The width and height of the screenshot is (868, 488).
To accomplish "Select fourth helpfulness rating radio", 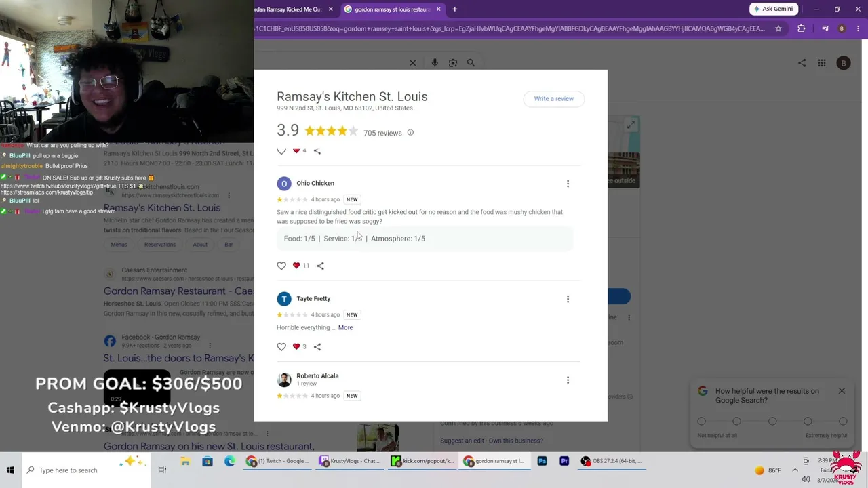I will tap(808, 422).
